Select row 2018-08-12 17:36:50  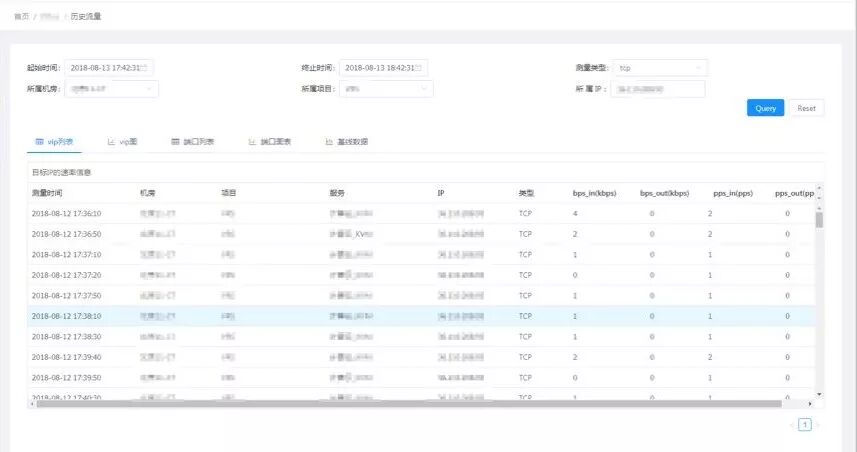(x=421, y=234)
